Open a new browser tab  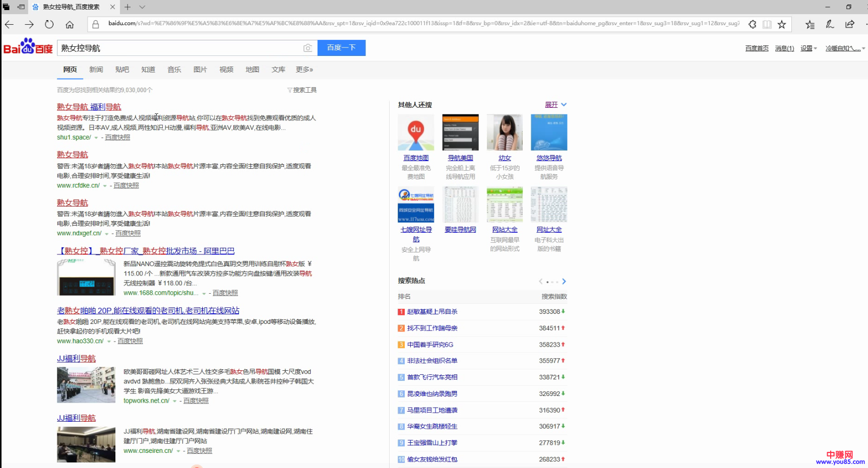point(128,7)
